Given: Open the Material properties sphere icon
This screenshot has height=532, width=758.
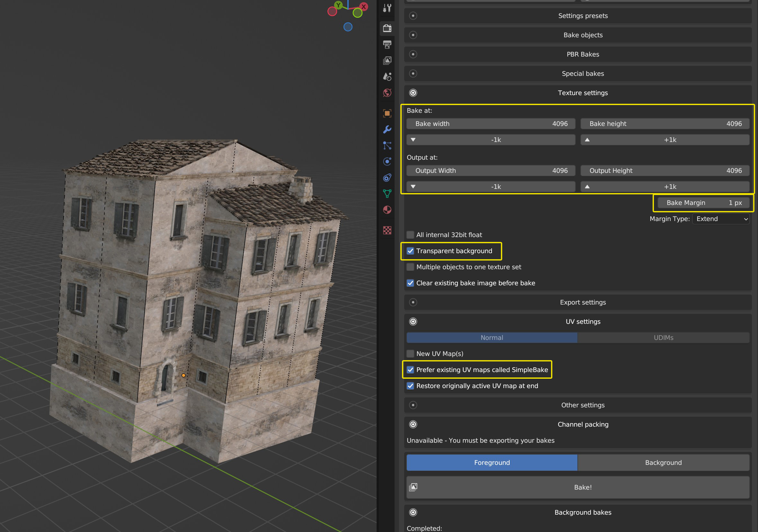Looking at the screenshot, I should point(387,210).
